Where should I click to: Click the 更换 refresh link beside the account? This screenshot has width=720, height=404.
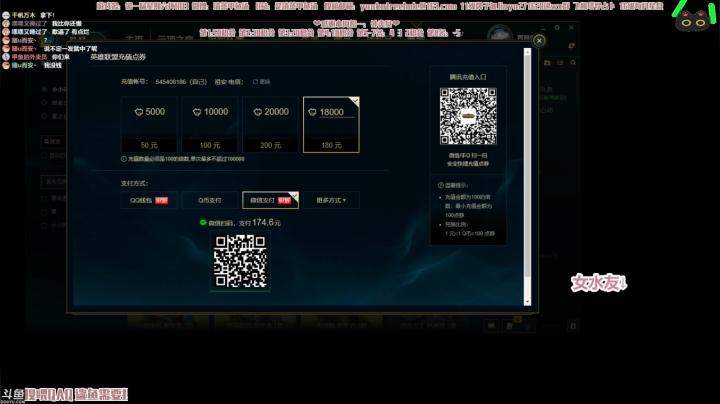261,82
